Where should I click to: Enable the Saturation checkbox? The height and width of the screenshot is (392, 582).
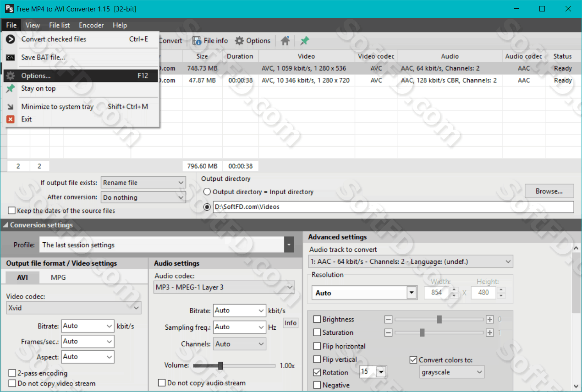(x=317, y=332)
